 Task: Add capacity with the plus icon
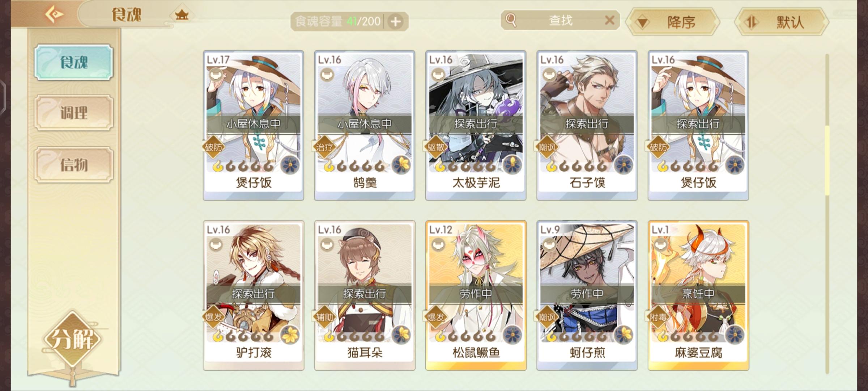396,22
